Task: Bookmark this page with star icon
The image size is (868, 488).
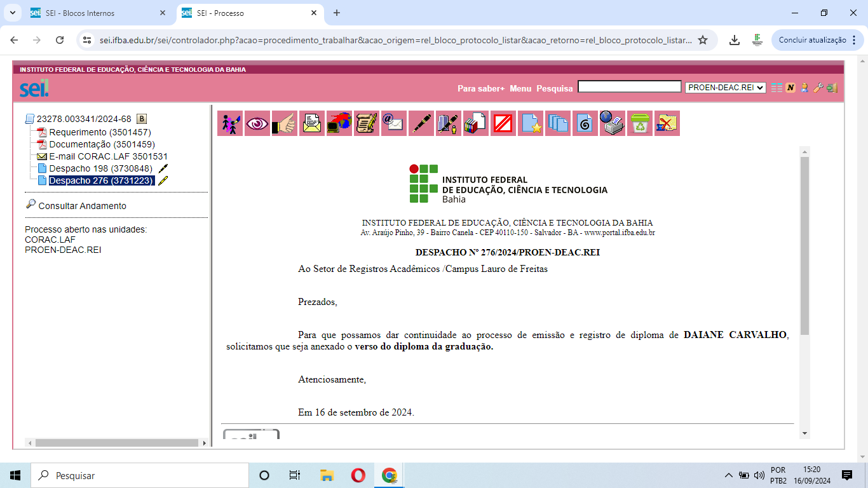Action: [x=703, y=40]
